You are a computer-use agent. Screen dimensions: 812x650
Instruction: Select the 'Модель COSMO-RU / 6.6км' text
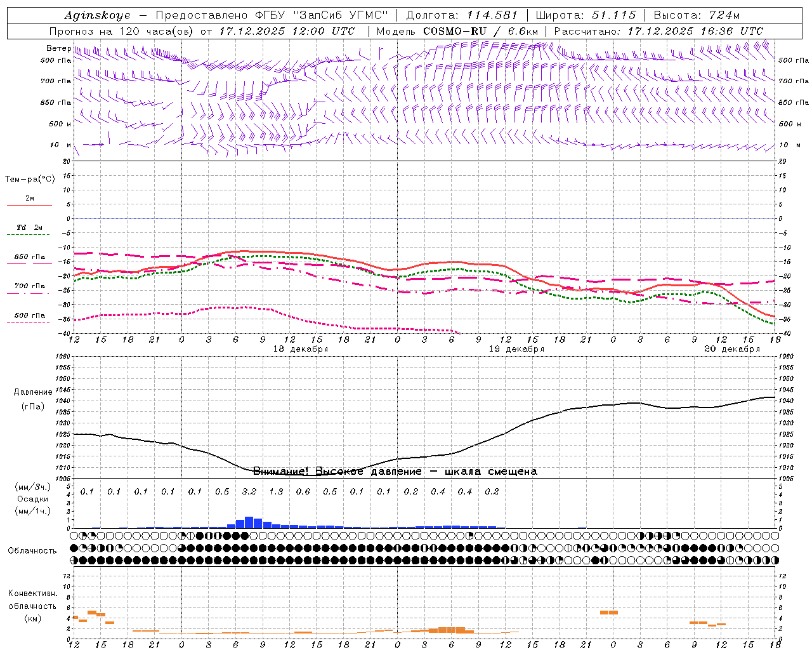tap(457, 31)
